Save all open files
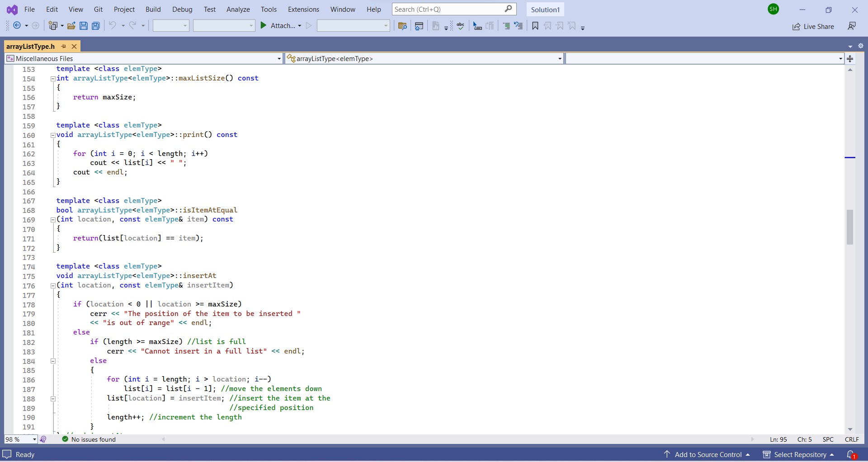868x462 pixels. 95,26
